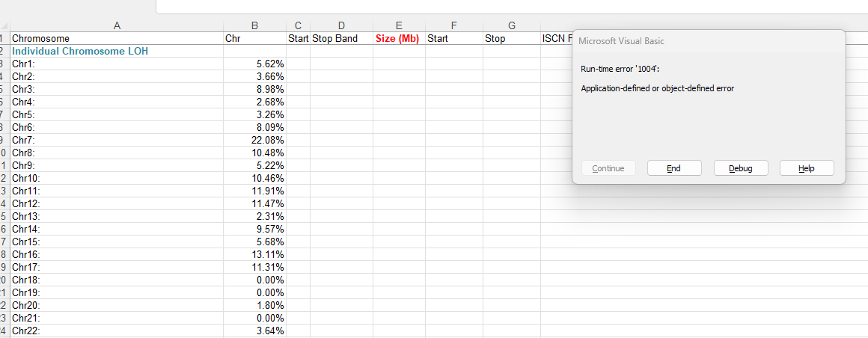The height and width of the screenshot is (338, 868).
Task: Select the 3.64% value cell
Action: (254, 331)
